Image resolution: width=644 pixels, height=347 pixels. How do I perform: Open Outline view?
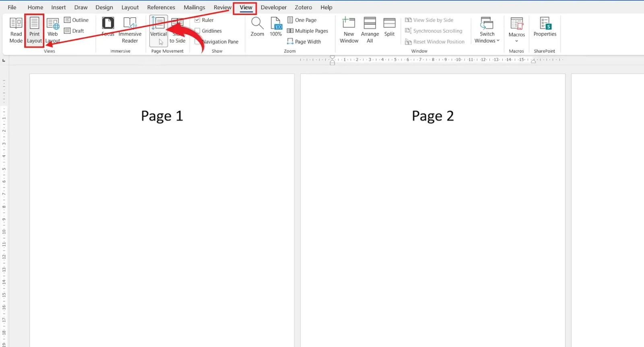76,20
